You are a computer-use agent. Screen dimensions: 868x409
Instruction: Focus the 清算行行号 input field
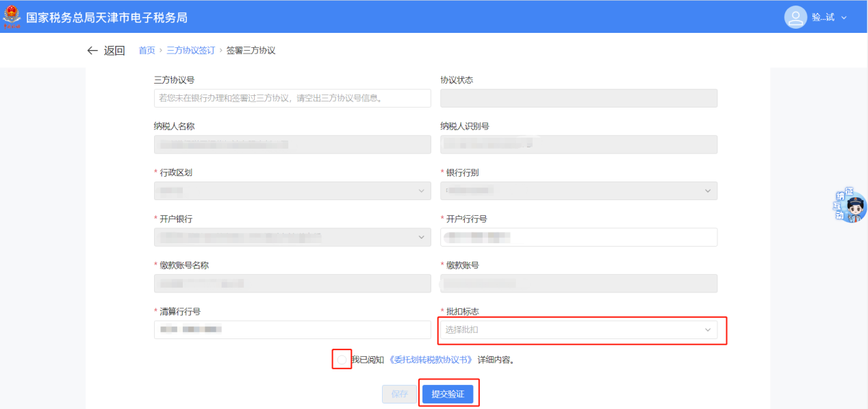pos(292,330)
